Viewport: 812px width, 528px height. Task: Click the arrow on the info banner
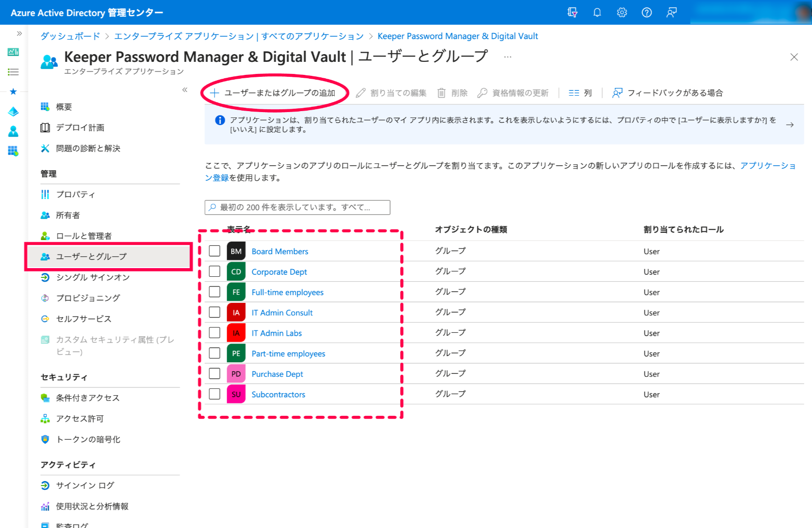point(790,125)
